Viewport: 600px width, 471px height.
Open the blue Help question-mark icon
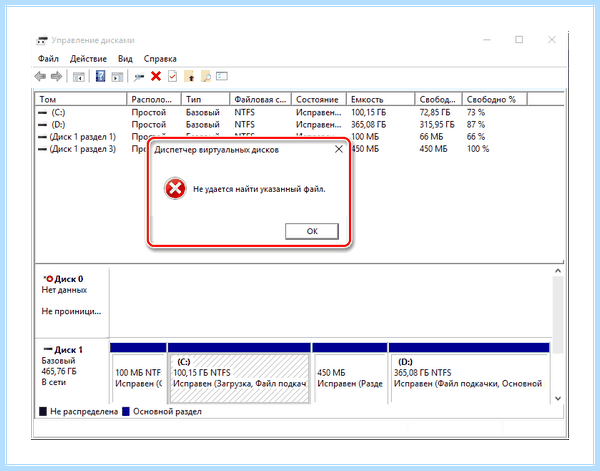coord(100,76)
